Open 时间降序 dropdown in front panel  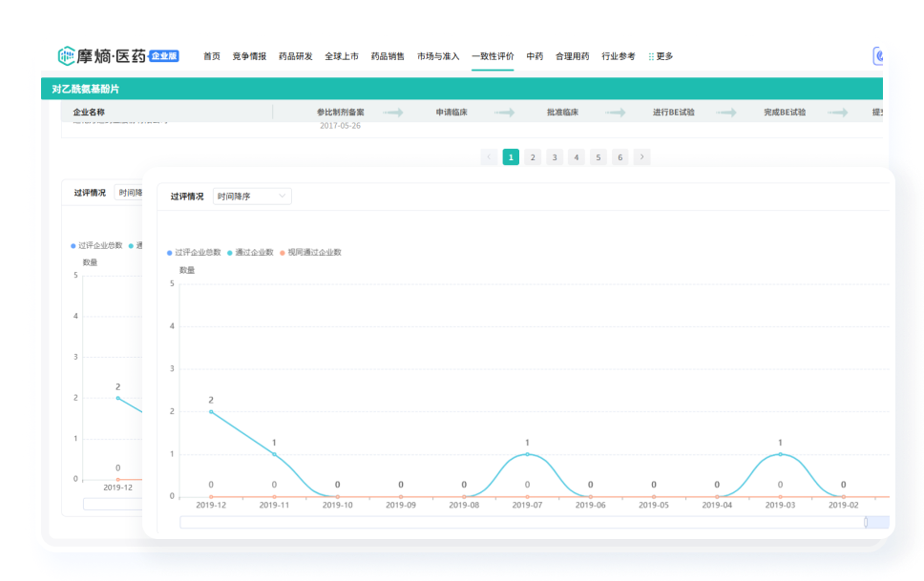click(x=252, y=197)
